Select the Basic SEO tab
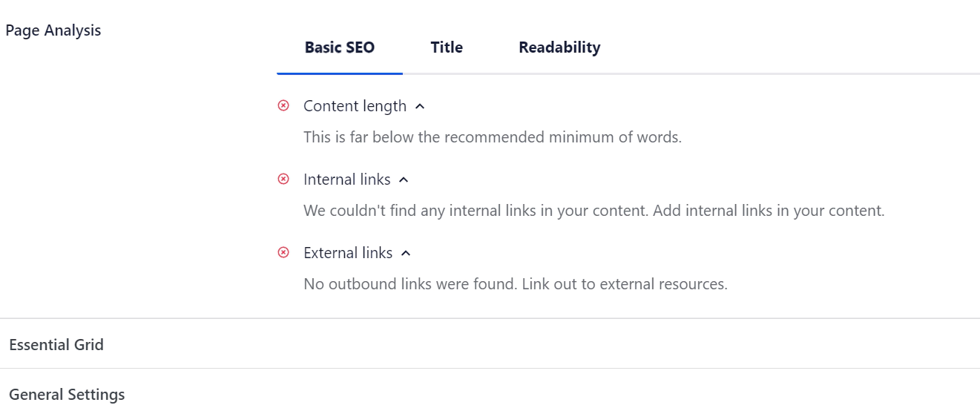This screenshot has width=980, height=408. (x=340, y=47)
